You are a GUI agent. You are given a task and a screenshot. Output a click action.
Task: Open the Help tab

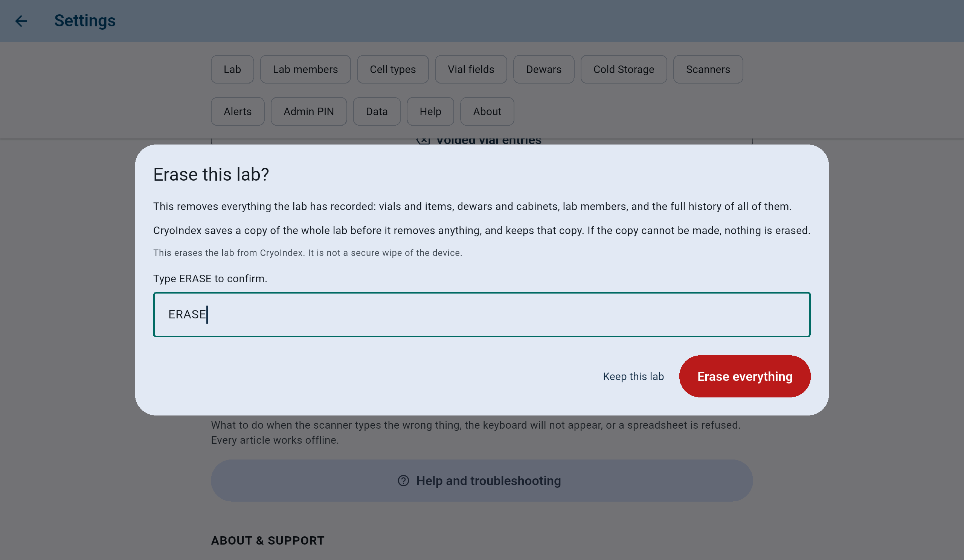pyautogui.click(x=430, y=111)
